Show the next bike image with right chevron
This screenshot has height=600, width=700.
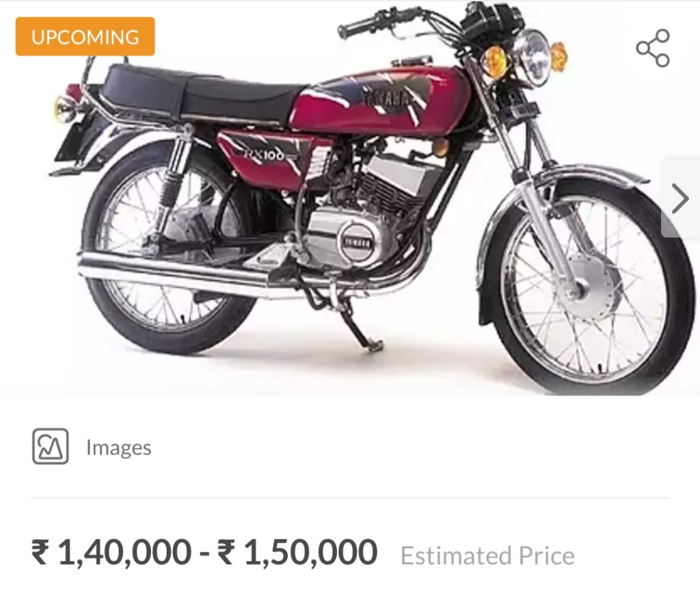680,198
